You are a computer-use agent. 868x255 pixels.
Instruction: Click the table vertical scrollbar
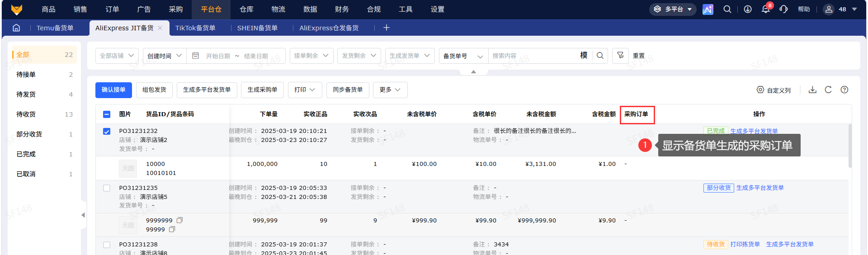(850, 146)
